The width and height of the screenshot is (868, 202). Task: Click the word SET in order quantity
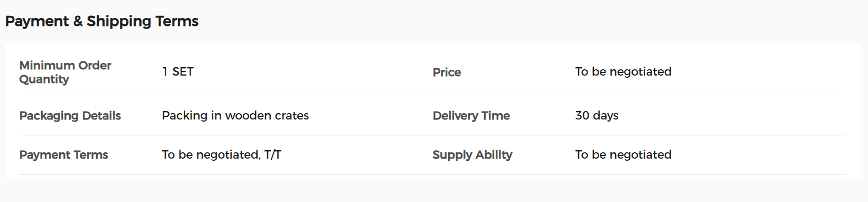pyautogui.click(x=183, y=71)
